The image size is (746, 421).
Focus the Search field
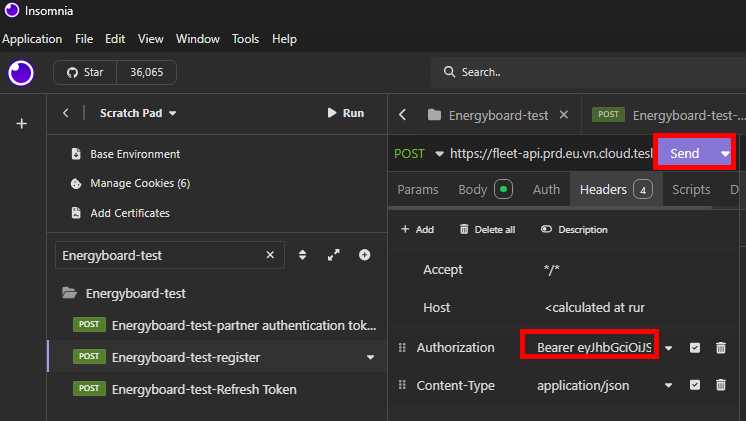pyautogui.click(x=589, y=72)
